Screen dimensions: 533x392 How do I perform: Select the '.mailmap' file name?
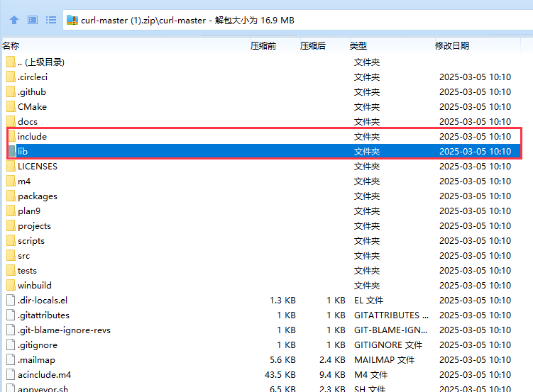(x=36, y=360)
